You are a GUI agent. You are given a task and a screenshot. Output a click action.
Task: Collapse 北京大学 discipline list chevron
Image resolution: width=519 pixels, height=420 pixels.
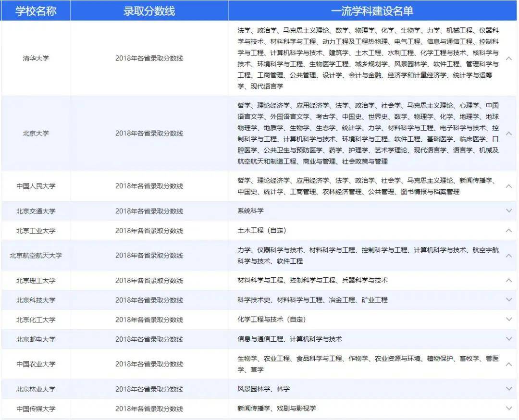[x=509, y=134]
